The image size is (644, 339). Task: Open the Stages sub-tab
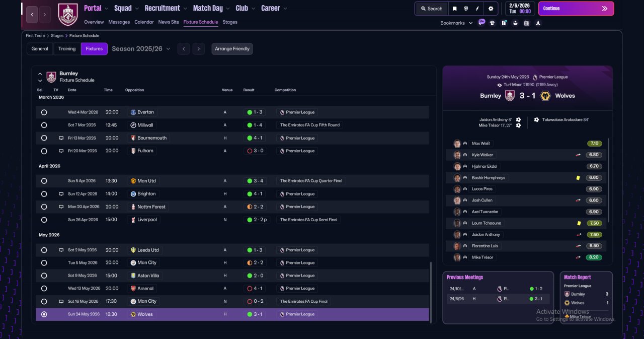(x=230, y=22)
